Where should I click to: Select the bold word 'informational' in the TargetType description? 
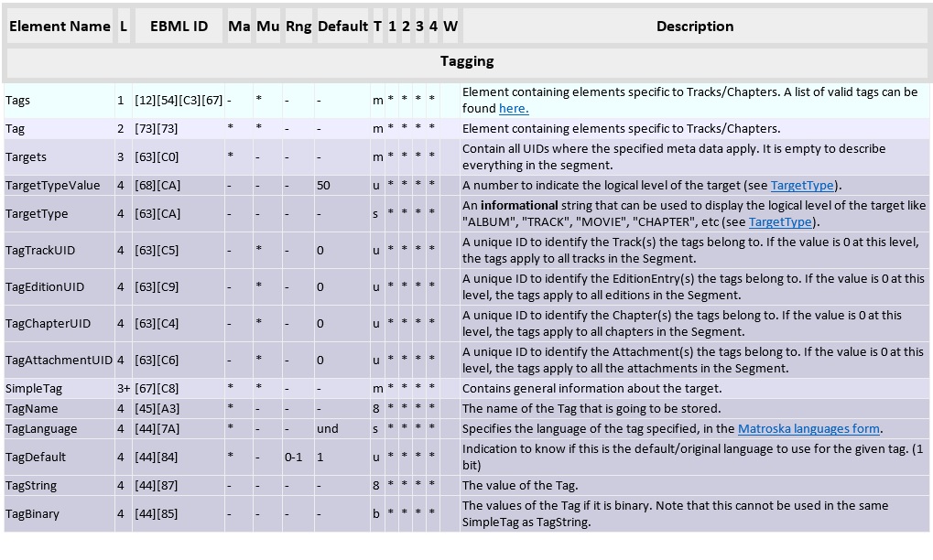click(519, 205)
